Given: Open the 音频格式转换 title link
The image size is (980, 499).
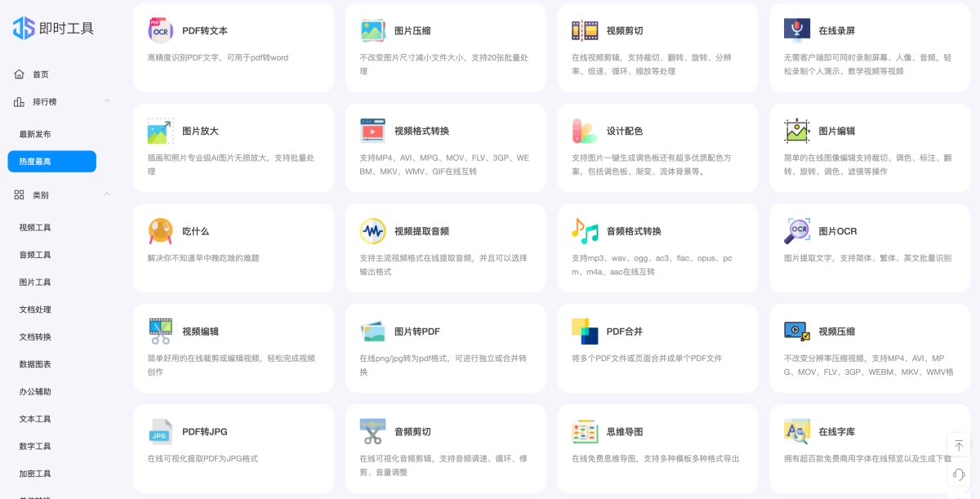Looking at the screenshot, I should click(x=635, y=232).
